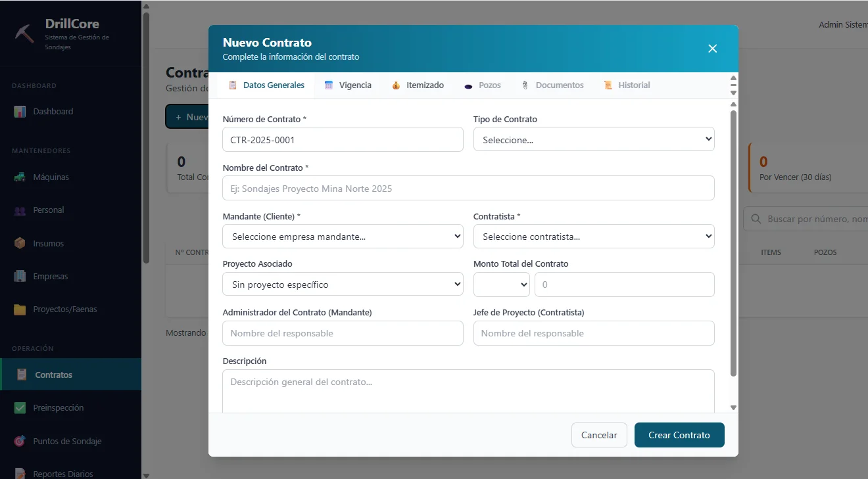
Task: Click the Preinspección green checkmark icon
Action: [20, 408]
